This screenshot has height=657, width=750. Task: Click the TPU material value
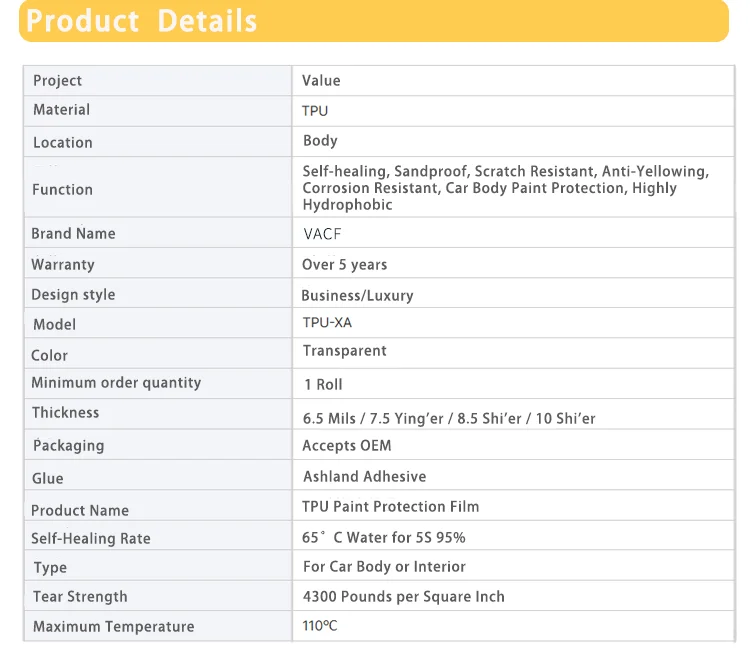point(315,111)
